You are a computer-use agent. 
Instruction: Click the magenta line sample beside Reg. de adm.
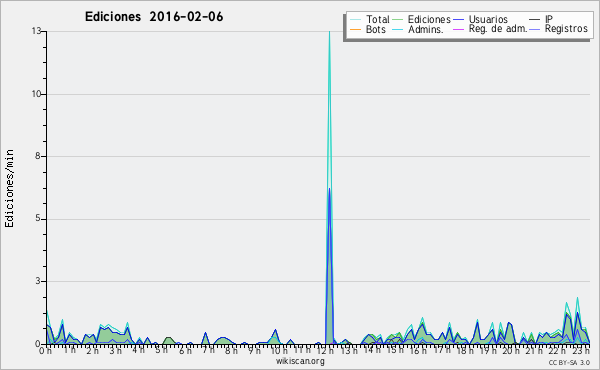click(x=458, y=29)
